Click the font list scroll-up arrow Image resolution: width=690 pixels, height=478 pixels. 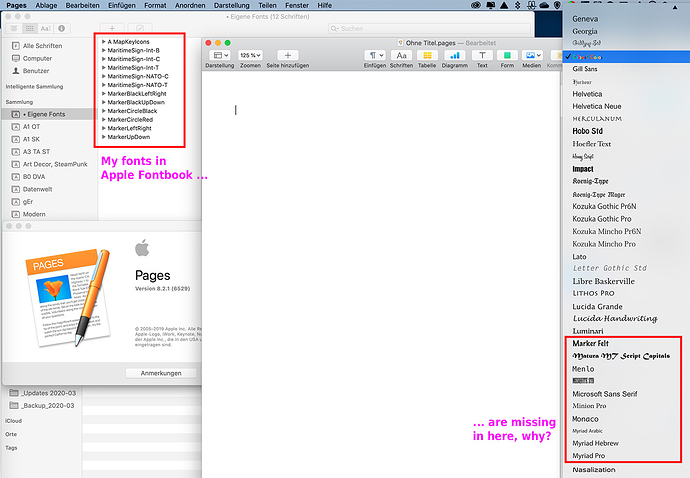pyautogui.click(x=675, y=7)
